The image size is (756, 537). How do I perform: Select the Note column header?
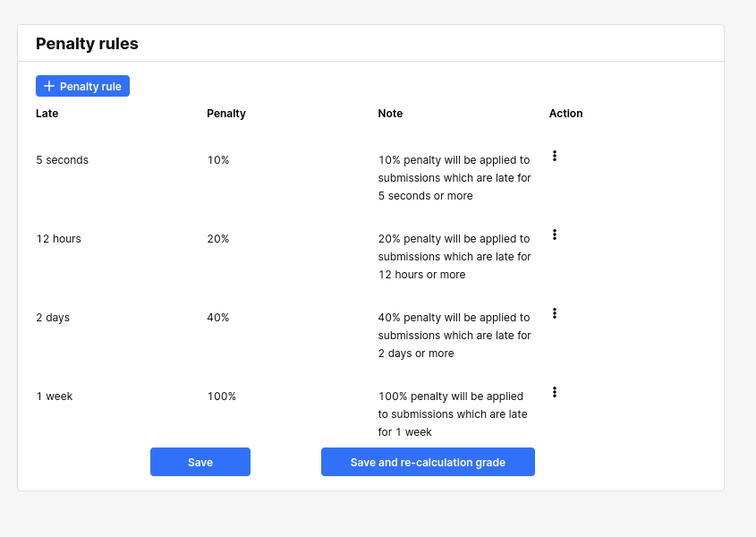pyautogui.click(x=390, y=114)
